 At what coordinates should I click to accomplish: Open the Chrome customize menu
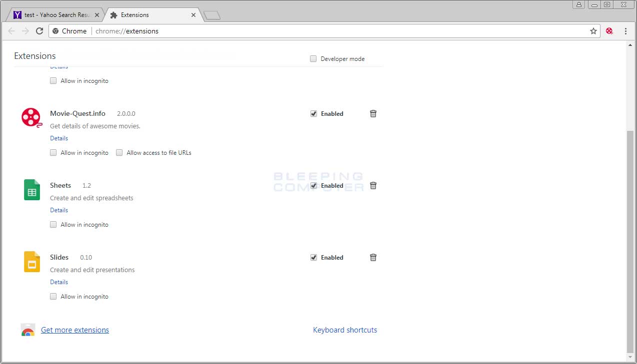(x=626, y=30)
